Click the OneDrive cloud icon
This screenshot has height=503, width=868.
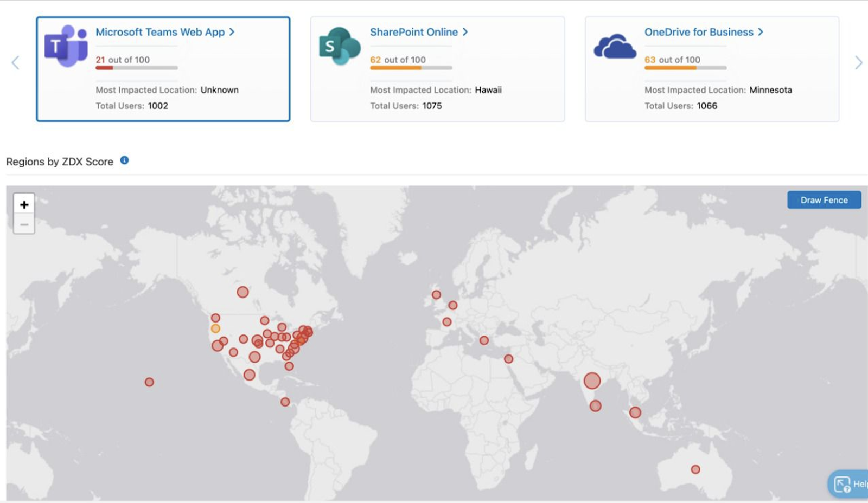click(x=615, y=47)
